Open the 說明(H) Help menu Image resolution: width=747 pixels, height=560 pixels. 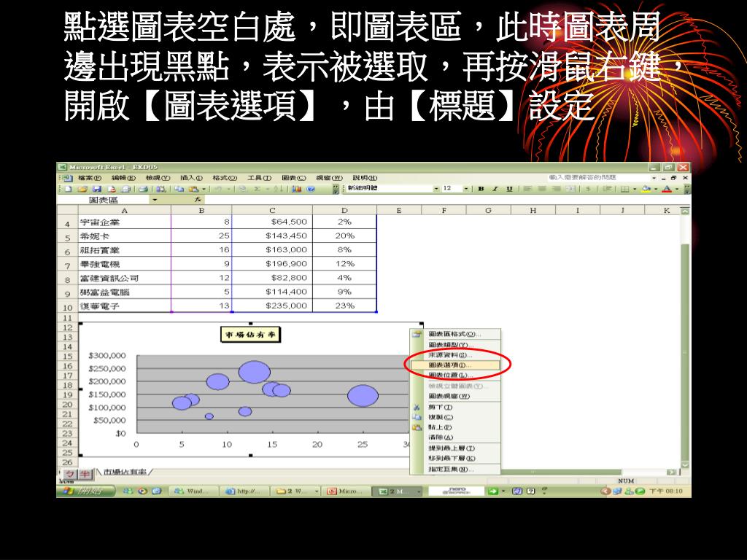click(x=365, y=178)
